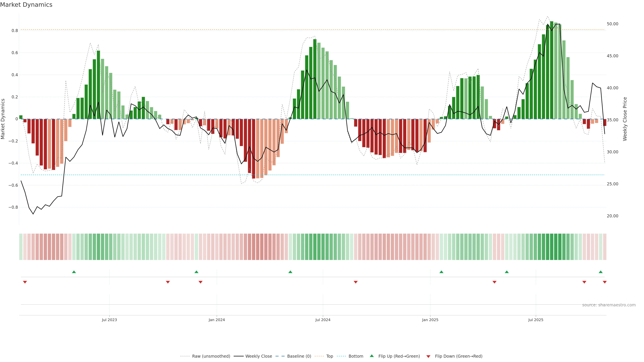The height and width of the screenshot is (362, 644).
Task: Click the green flip-up marker near Jan 2025
Action: tap(441, 272)
